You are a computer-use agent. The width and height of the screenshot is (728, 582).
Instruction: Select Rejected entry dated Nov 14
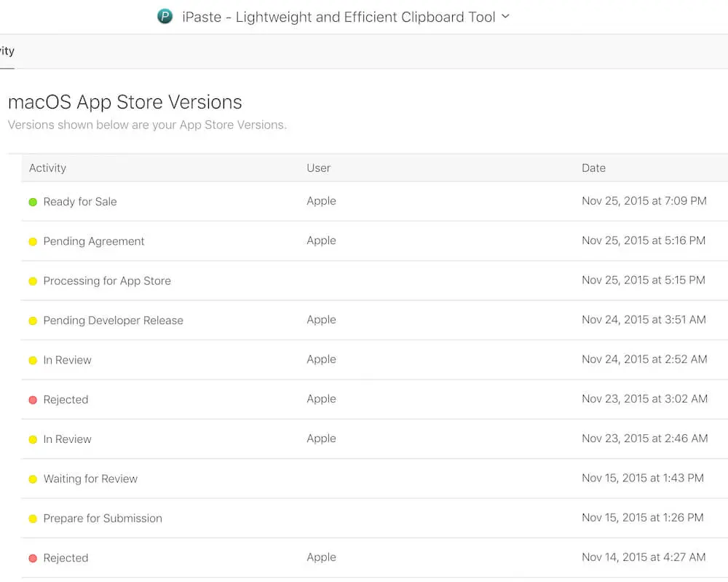(66, 558)
